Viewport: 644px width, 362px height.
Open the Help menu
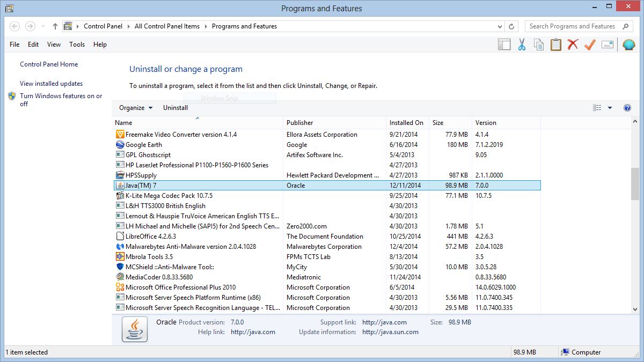coord(100,45)
